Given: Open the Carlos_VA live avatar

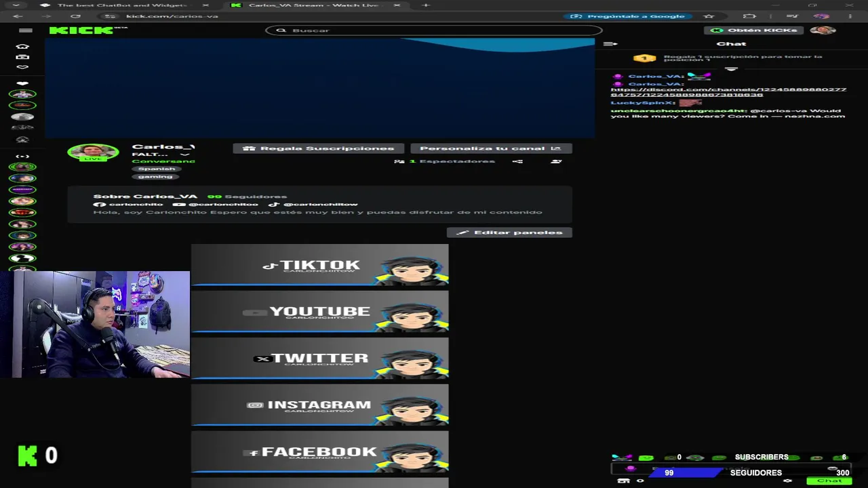Looking at the screenshot, I should coord(93,152).
